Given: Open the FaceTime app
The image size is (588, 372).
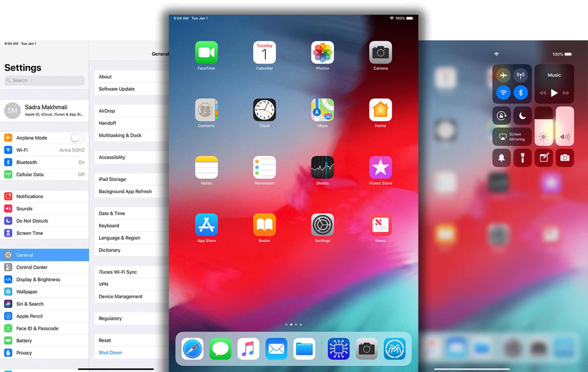Looking at the screenshot, I should 206,52.
